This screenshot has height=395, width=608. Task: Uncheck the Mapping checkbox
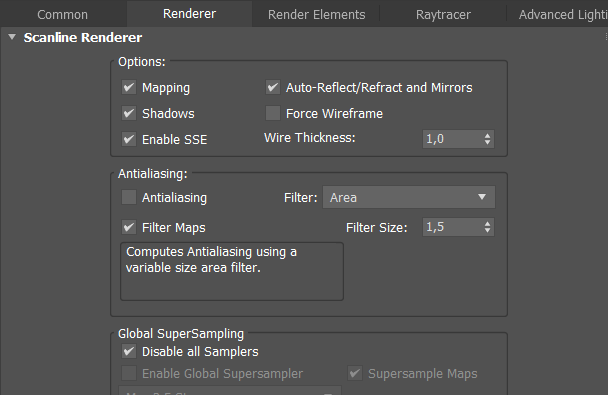(129, 87)
